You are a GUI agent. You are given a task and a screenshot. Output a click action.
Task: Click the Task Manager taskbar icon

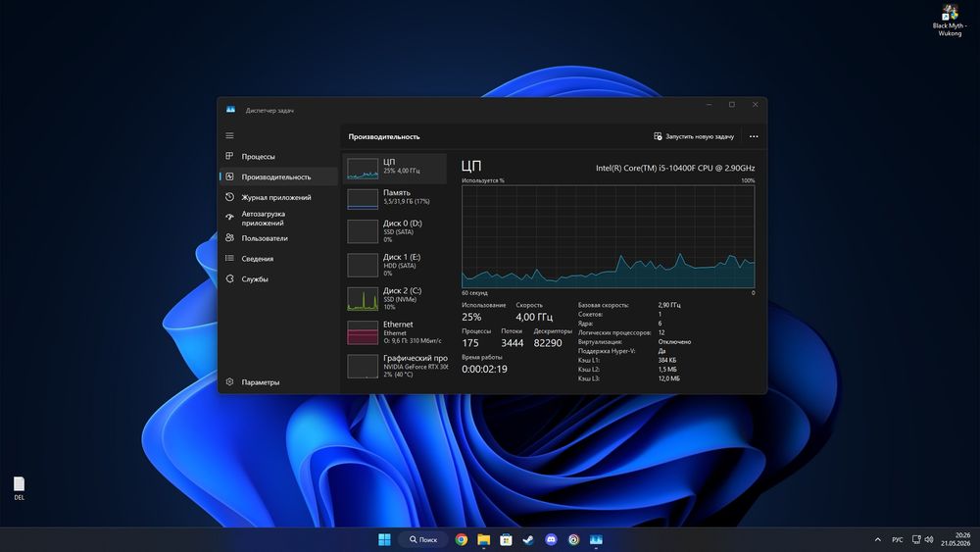(596, 539)
